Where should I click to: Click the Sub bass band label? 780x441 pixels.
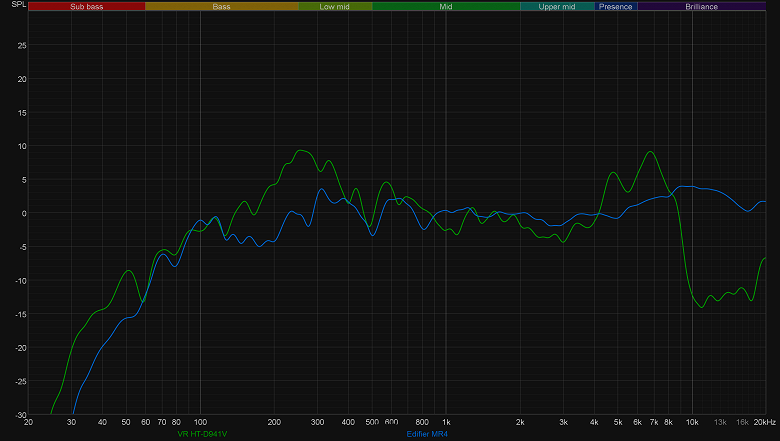point(87,6)
